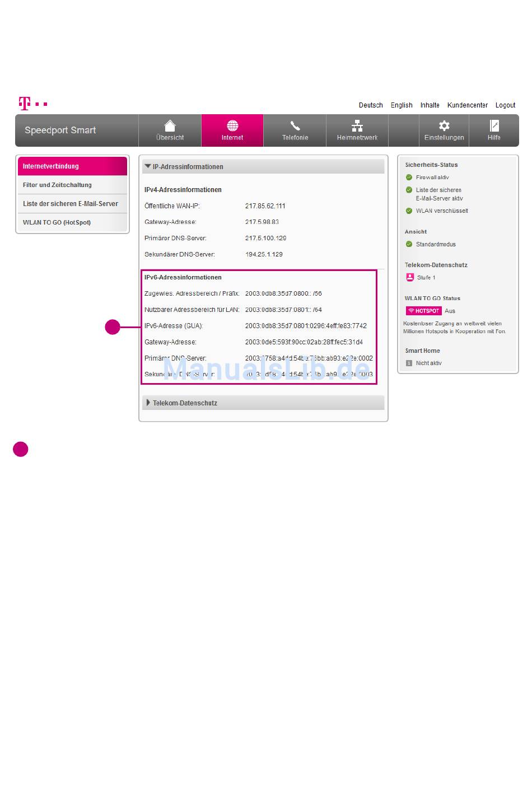
Task: Click IPv6-Adresse (GUA) value
Action: [x=306, y=326]
